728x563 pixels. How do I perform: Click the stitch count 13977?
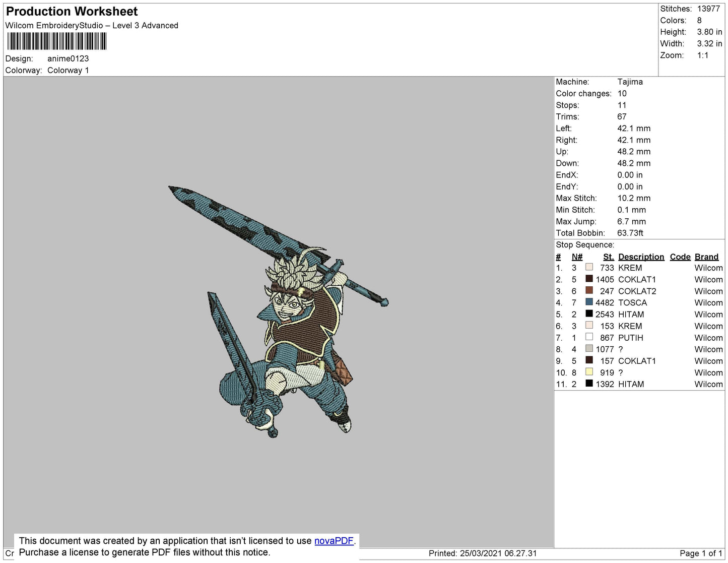[708, 9]
